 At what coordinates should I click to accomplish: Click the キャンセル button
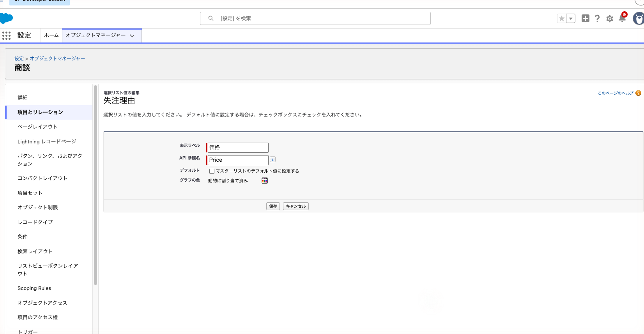click(x=296, y=206)
